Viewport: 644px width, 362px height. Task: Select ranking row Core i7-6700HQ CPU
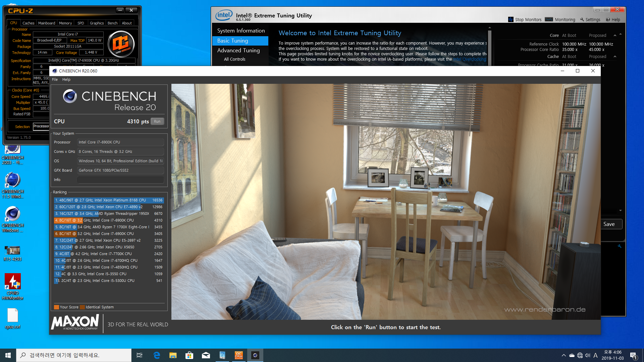(109, 260)
